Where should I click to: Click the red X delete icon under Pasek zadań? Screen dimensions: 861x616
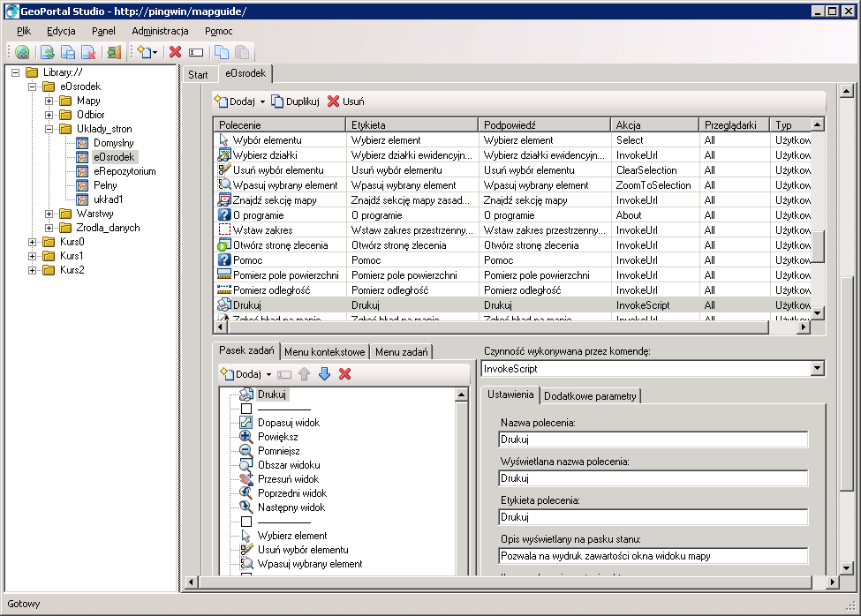[344, 374]
